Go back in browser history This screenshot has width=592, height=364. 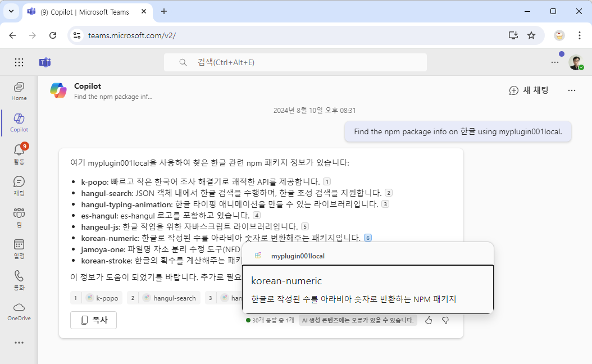tap(12, 35)
